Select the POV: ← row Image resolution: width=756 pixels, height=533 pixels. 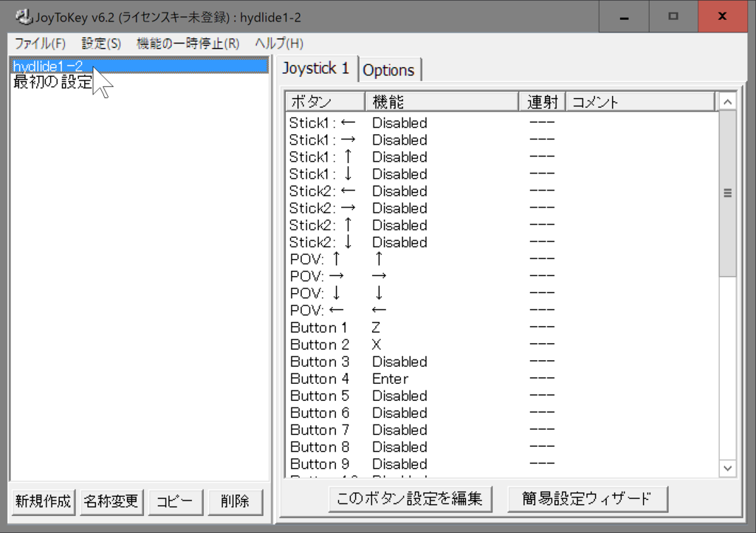[x=501, y=310]
